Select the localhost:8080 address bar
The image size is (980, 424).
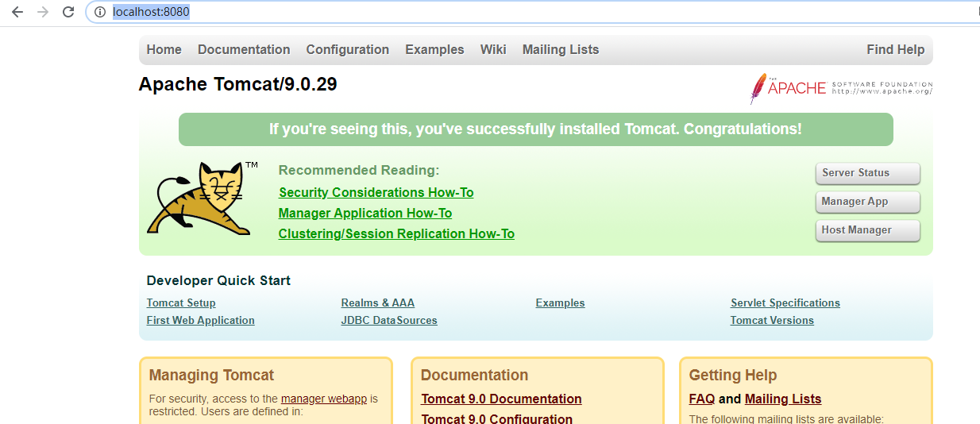[532, 12]
